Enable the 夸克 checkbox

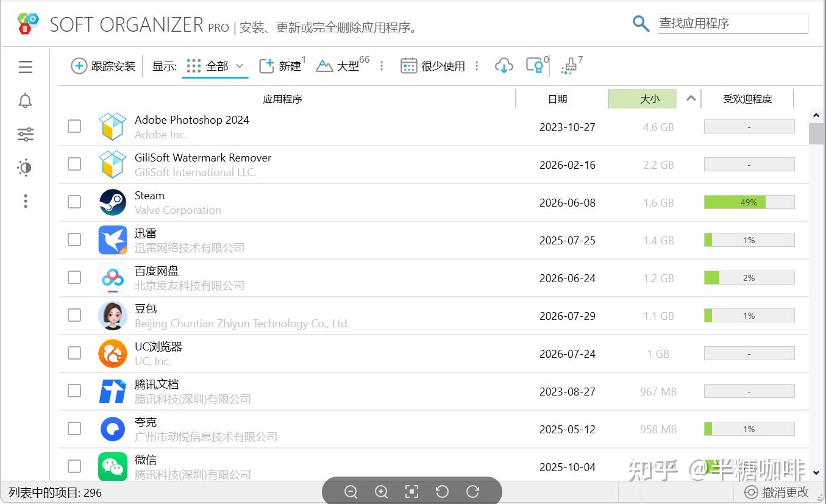(74, 428)
